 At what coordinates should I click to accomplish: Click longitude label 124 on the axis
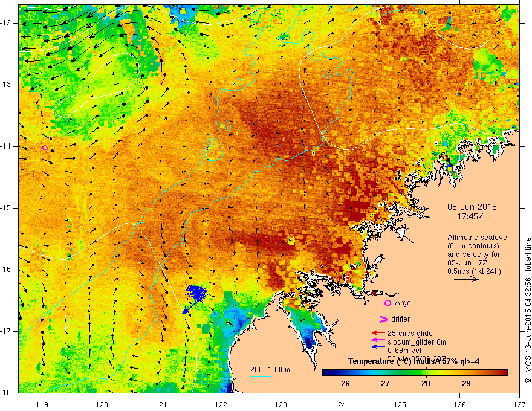pos(340,404)
